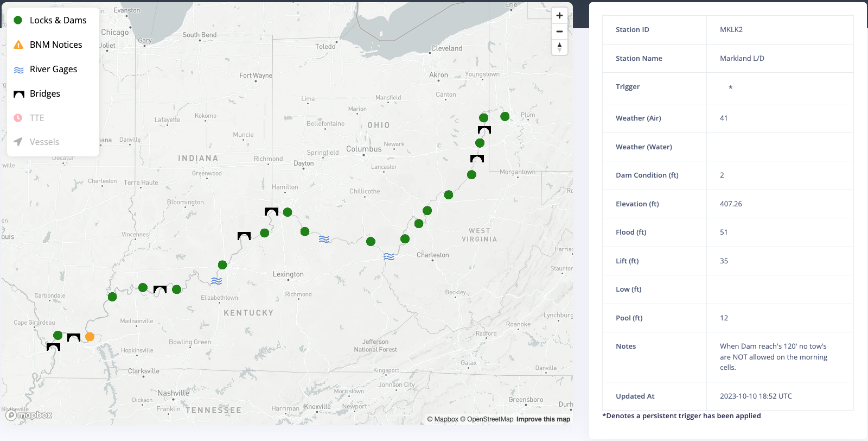Open the Improve this map link
868x441 pixels.
tap(543, 419)
